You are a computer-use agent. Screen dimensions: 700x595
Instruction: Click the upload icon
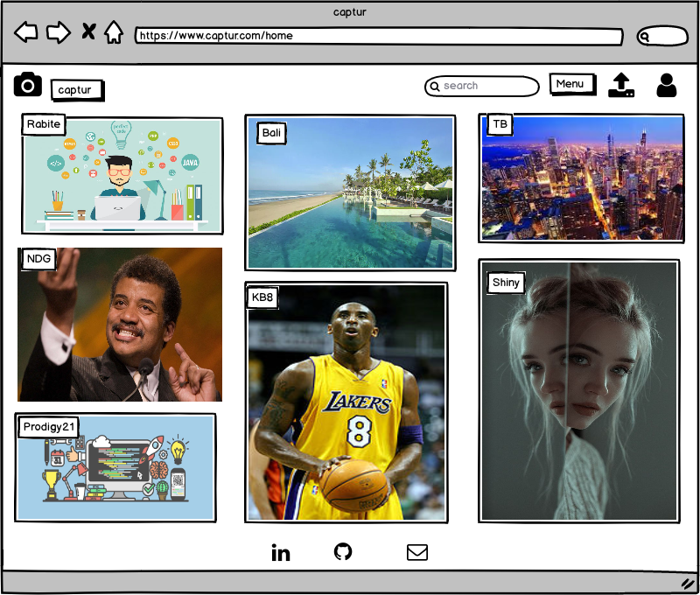point(621,85)
